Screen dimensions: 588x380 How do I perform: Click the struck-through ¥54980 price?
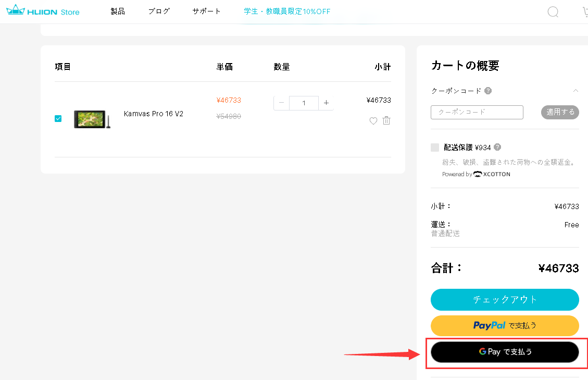pyautogui.click(x=229, y=116)
